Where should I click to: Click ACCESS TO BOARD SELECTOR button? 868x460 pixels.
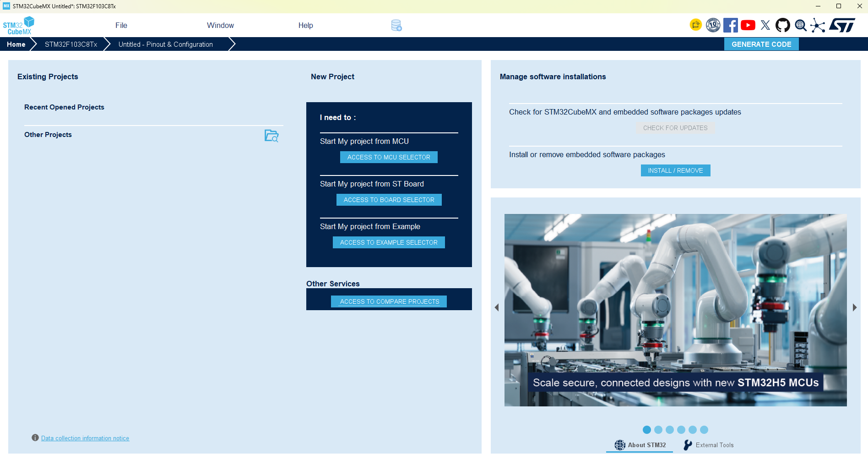389,200
